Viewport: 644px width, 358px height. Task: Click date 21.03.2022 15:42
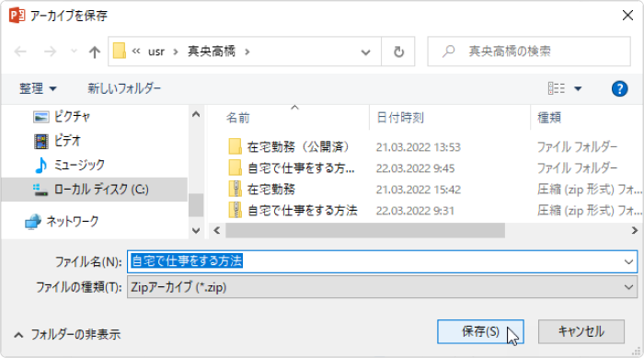click(x=418, y=190)
